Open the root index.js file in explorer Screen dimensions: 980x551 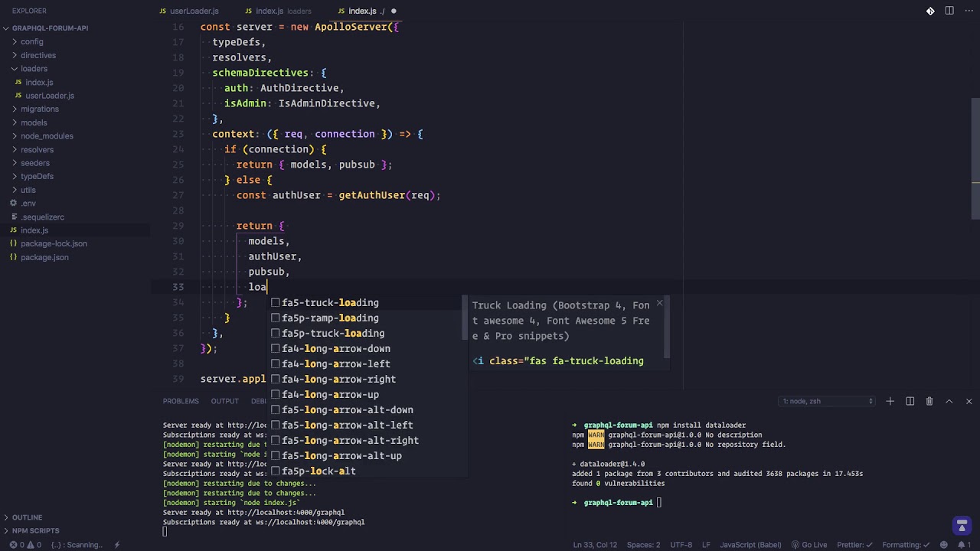75,230
